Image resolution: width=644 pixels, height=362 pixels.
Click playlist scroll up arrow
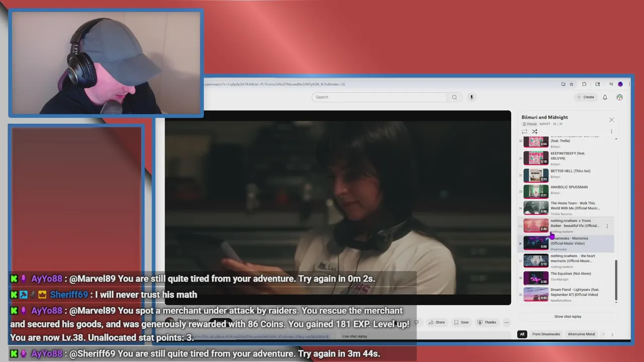[x=616, y=138]
